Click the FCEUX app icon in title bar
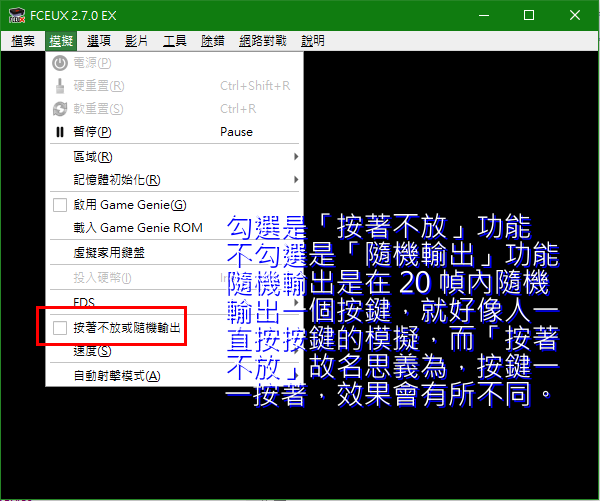Screen dimensions: 600x501 (x=16, y=15)
